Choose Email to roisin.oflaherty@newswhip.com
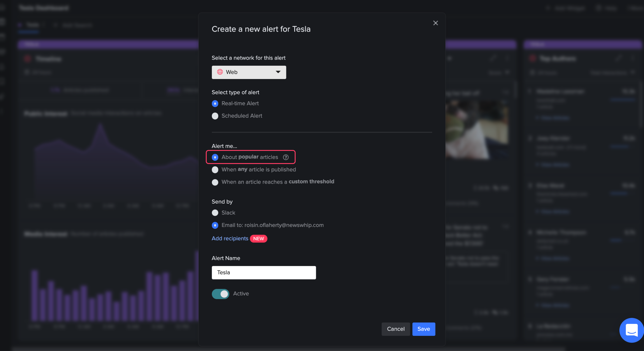This screenshot has width=644, height=351. click(x=215, y=225)
